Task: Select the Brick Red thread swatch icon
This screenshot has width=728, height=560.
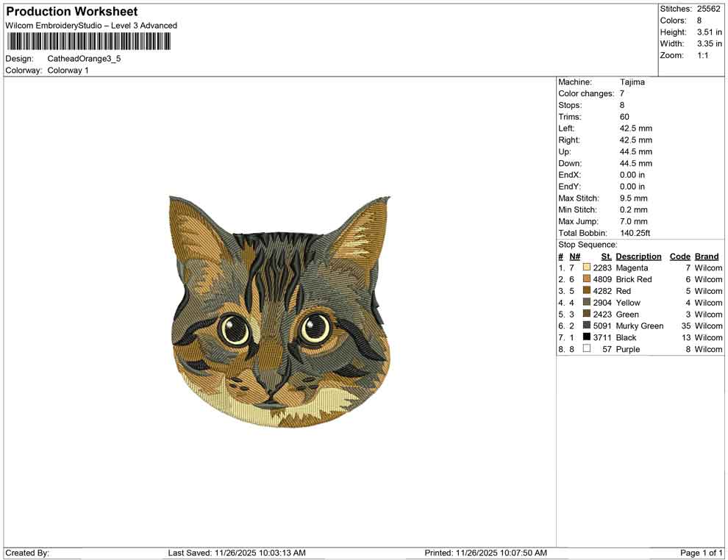Action: point(585,279)
